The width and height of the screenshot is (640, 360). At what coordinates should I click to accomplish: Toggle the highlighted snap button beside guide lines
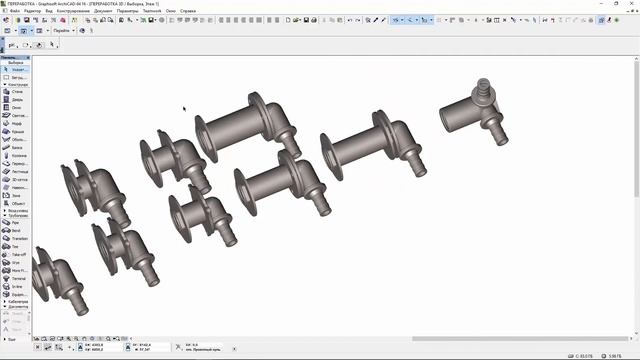(410, 20)
